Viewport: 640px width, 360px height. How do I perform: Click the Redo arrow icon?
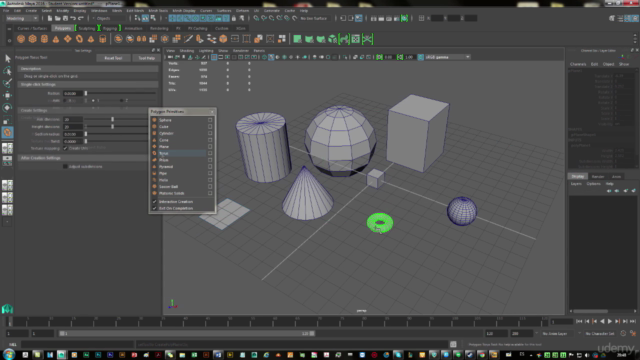click(81, 18)
